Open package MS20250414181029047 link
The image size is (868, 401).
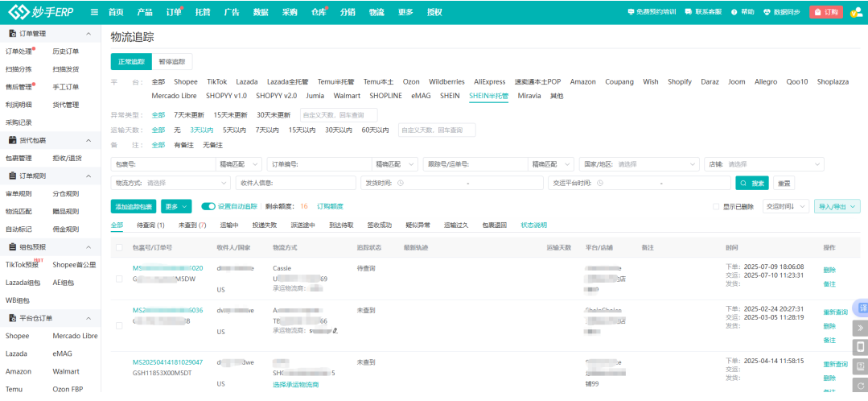pos(168,362)
